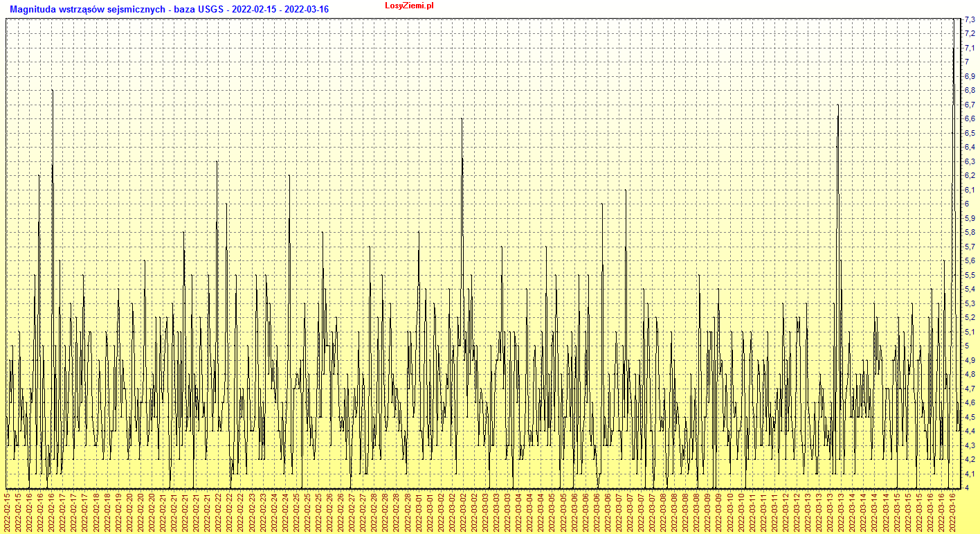Click the 6 magnitude axis label
The image size is (980, 534).
pos(967,204)
